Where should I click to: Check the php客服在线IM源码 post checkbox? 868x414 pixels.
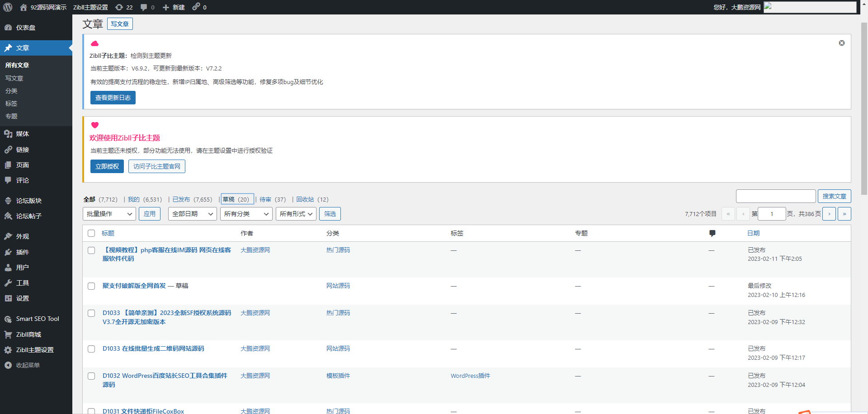point(91,250)
